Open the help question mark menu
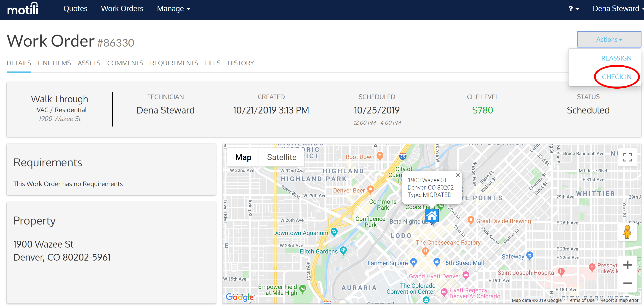The width and height of the screenshot is (644, 306). pos(574,9)
